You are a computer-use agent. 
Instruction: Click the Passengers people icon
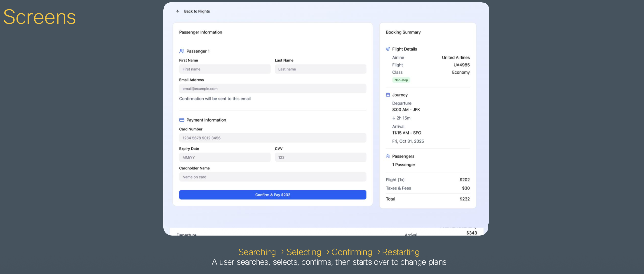tap(388, 156)
